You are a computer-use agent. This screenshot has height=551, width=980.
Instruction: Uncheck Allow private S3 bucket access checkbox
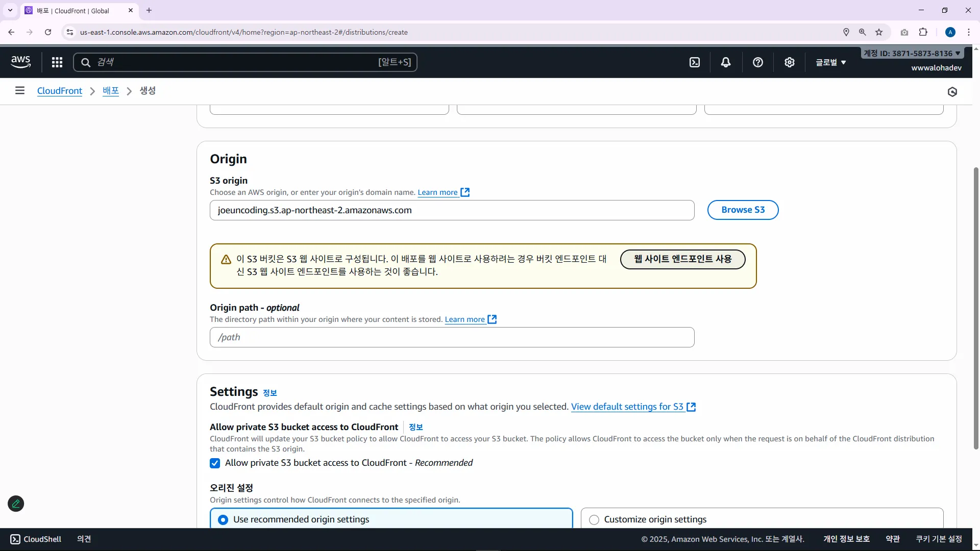tap(215, 463)
